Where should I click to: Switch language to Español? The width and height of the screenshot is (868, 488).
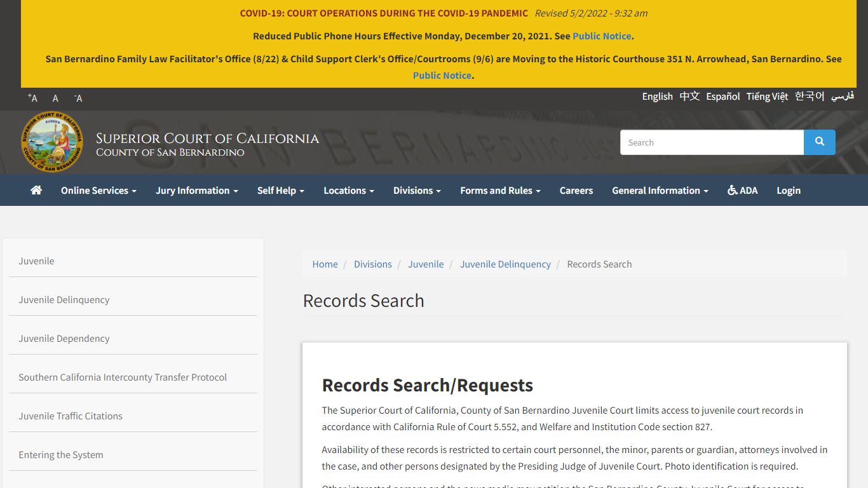tap(723, 97)
